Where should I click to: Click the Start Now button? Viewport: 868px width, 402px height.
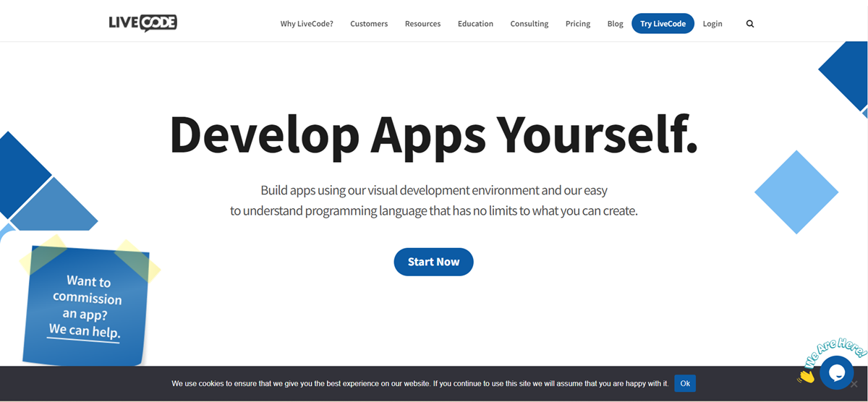click(433, 262)
